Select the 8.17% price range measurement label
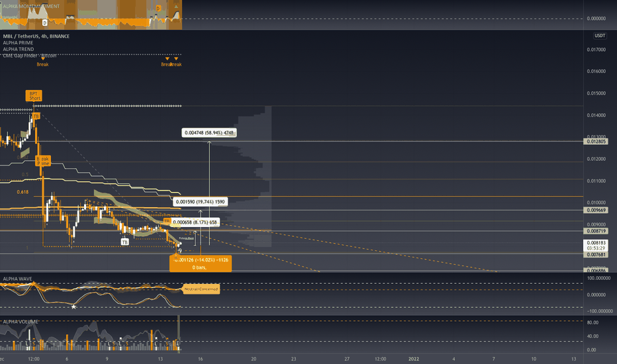This screenshot has height=364, width=617. point(195,222)
